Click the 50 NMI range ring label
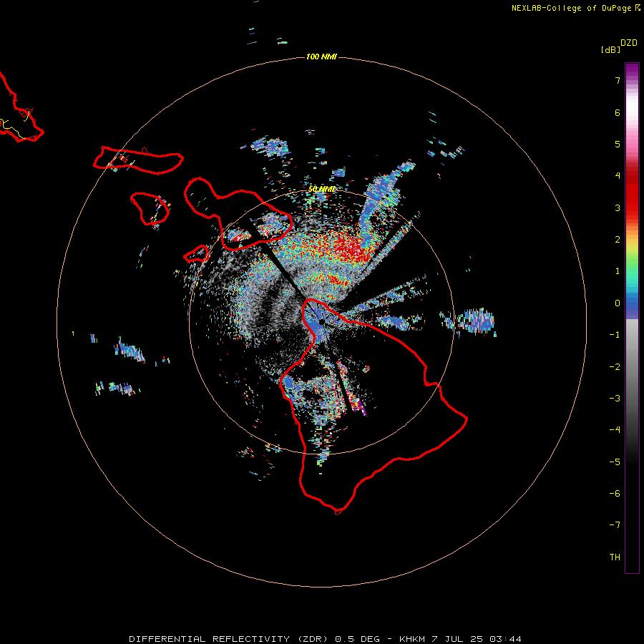The image size is (644, 644). (321, 189)
